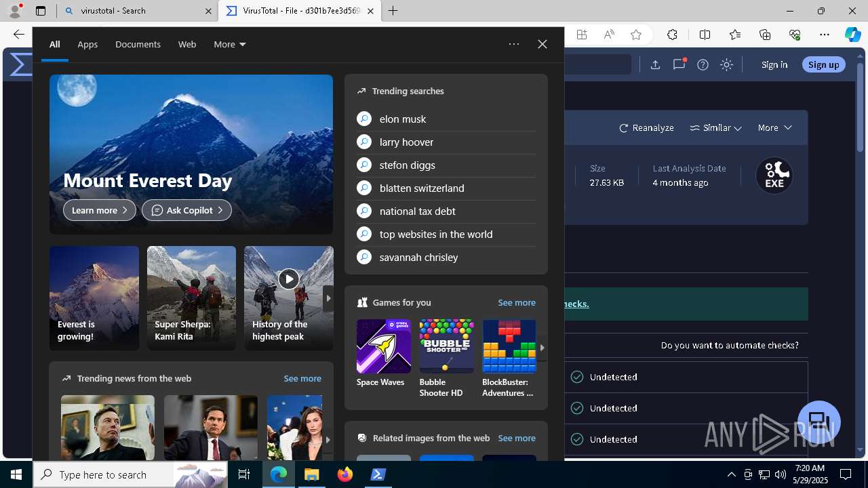Screen dimensions: 868x488
Task: Open PowerShell from taskbar
Action: coord(378,475)
